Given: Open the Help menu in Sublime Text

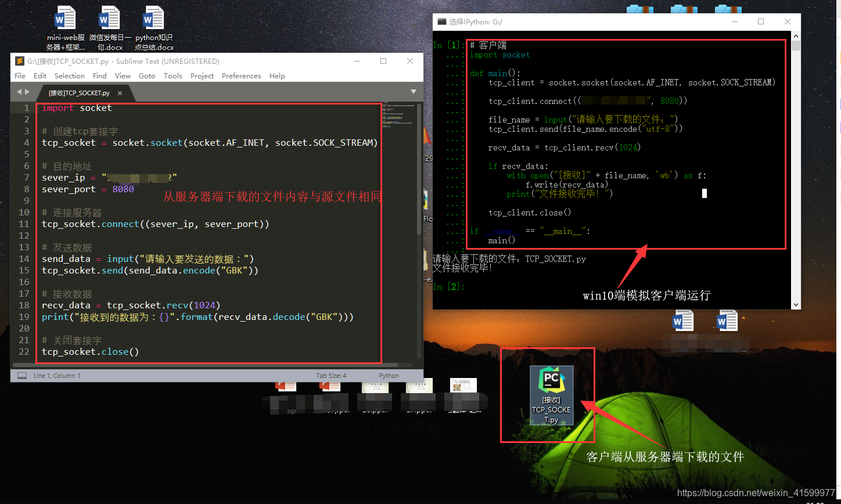Looking at the screenshot, I should 277,75.
